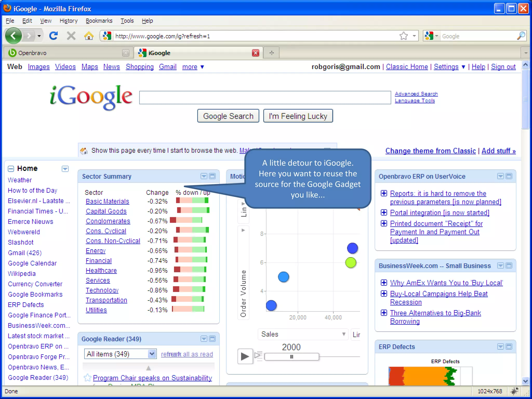Open a new tab with plus button
The width and height of the screenshot is (532, 399).
[x=271, y=53]
